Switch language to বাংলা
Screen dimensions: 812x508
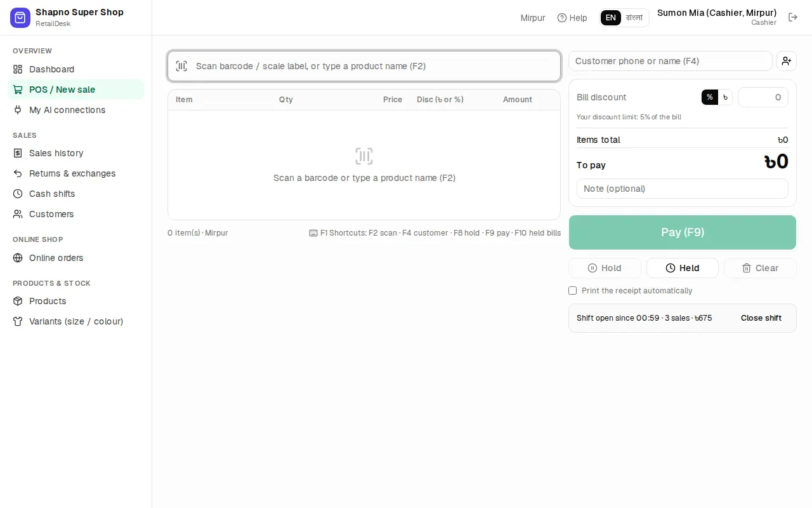pos(634,18)
